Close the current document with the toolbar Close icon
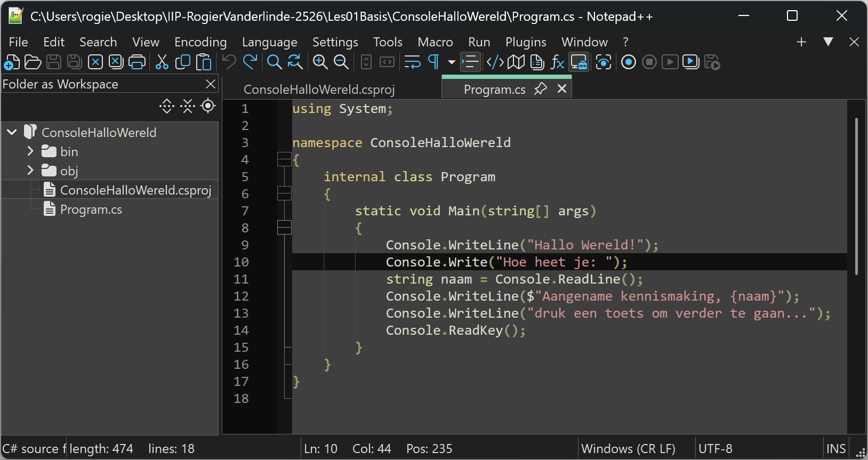 click(95, 62)
